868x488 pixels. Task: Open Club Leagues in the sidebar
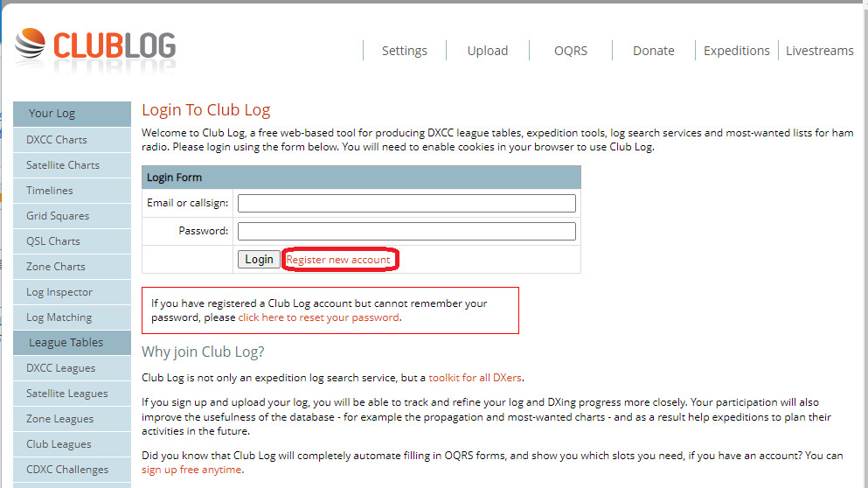coord(72,444)
